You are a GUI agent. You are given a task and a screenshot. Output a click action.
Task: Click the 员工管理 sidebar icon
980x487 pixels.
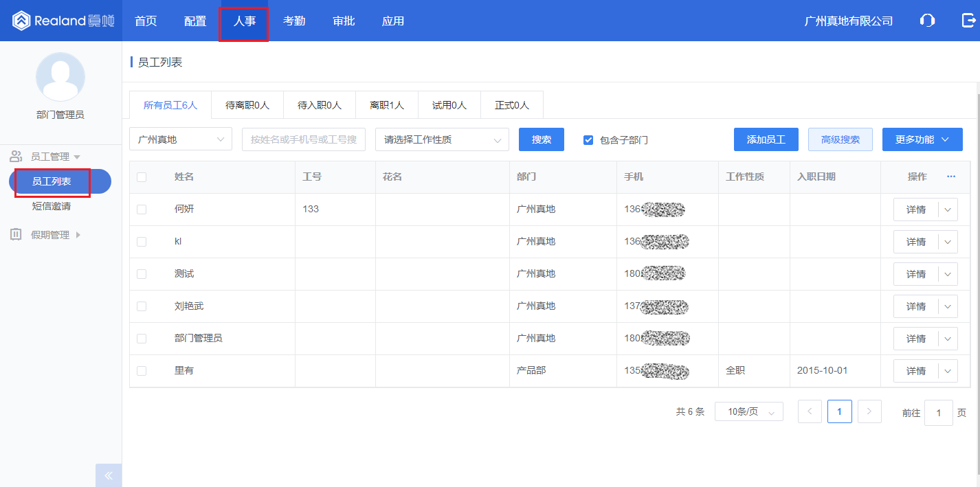15,155
